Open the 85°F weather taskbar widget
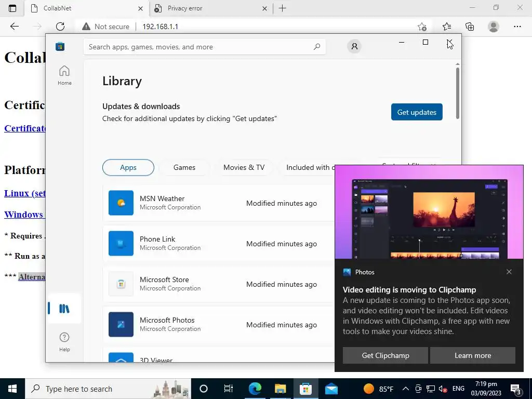The width and height of the screenshot is (532, 399). pos(379,389)
